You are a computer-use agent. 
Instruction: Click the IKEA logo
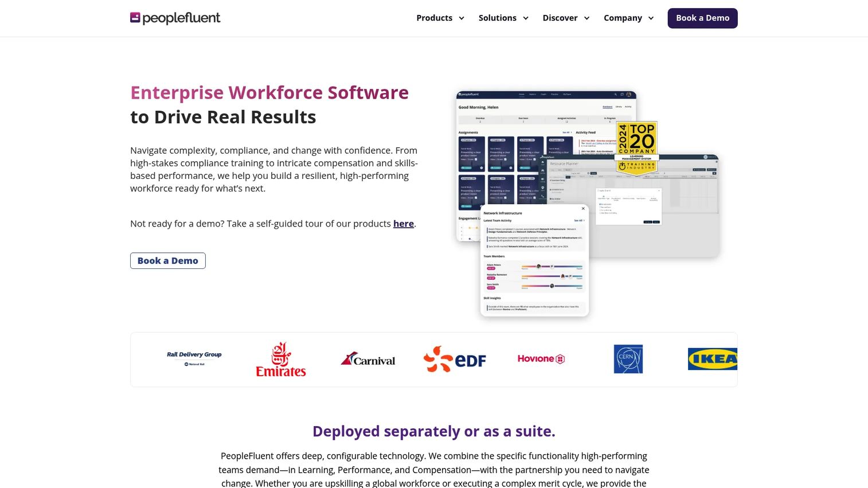(713, 359)
